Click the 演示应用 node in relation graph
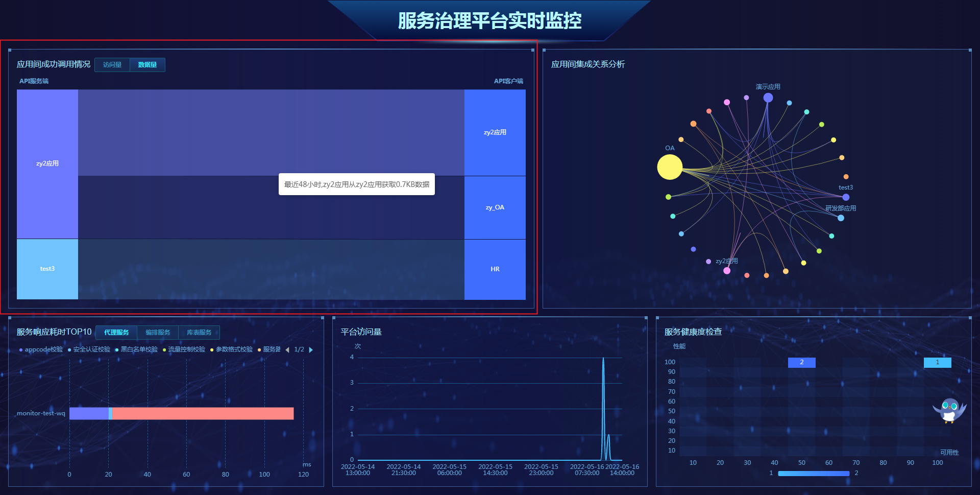 coord(768,97)
